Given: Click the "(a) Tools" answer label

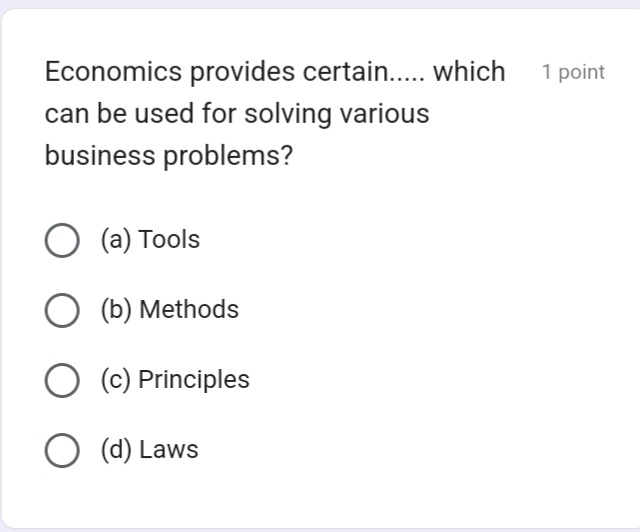Looking at the screenshot, I should 150,240.
